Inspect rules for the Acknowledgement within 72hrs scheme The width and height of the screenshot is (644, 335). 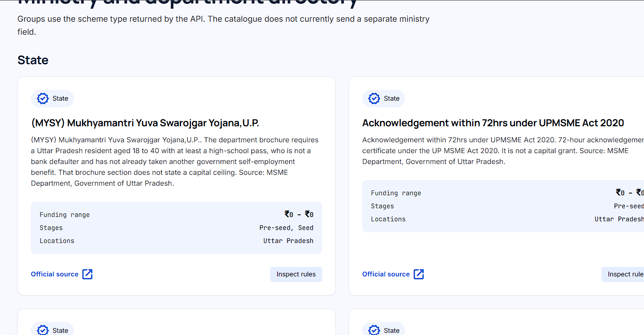pos(623,274)
